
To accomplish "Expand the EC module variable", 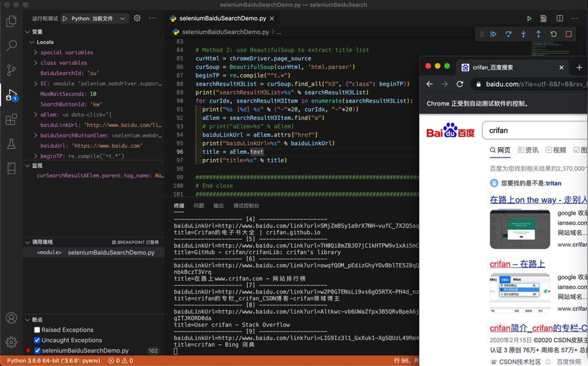I will tap(36, 84).
